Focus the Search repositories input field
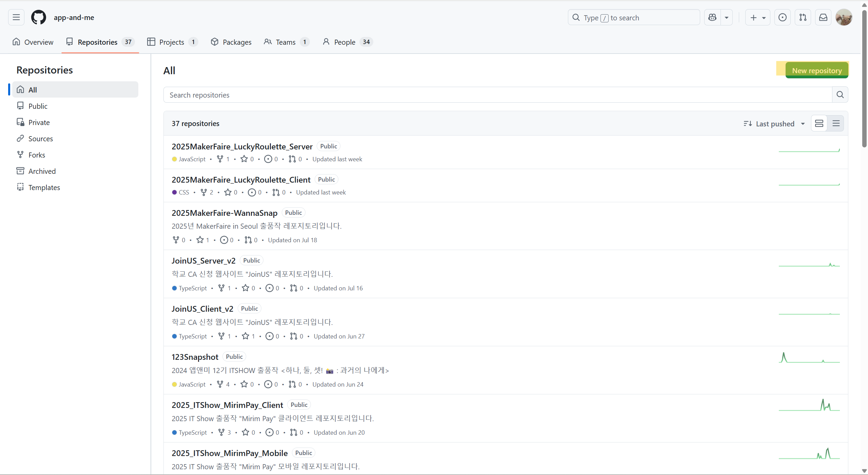 (x=497, y=95)
